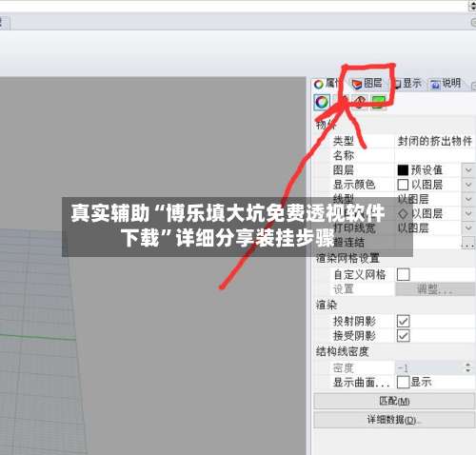Open the 线型 dropdown arrow
The width and height of the screenshot is (476, 455).
(467, 199)
